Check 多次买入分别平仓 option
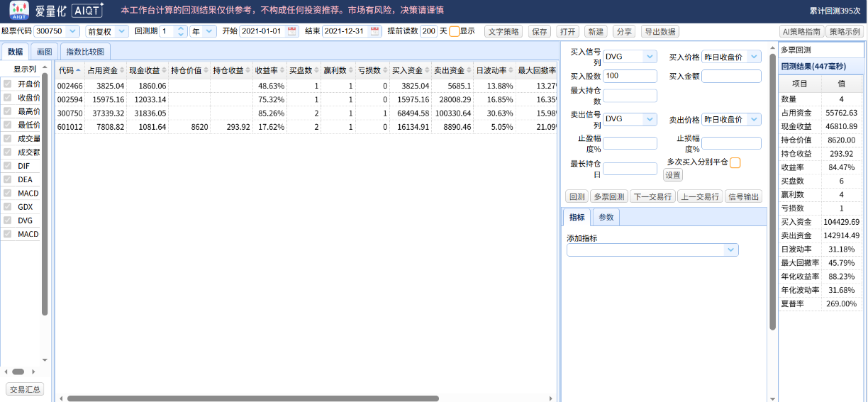Image resolution: width=868 pixels, height=402 pixels. tap(735, 162)
